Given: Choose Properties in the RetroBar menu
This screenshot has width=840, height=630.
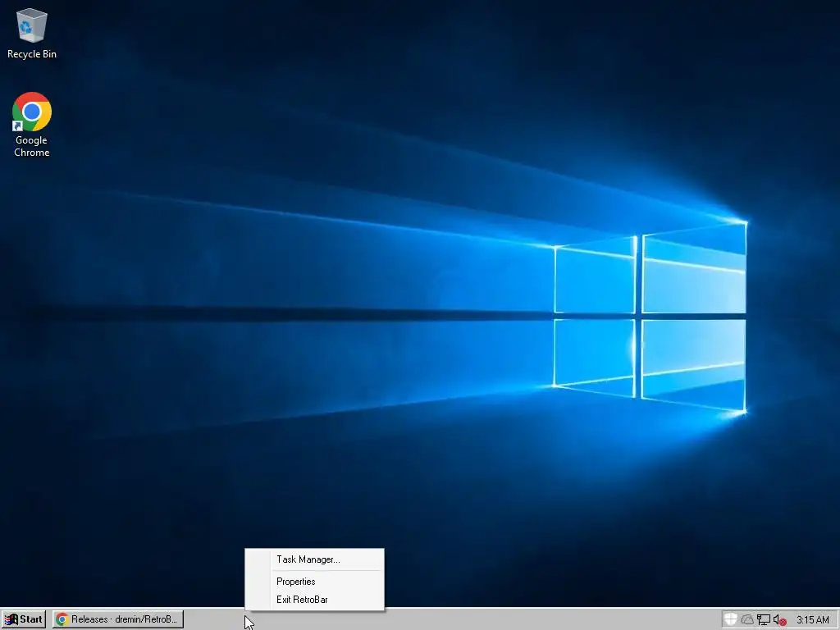Looking at the screenshot, I should 314,582.
